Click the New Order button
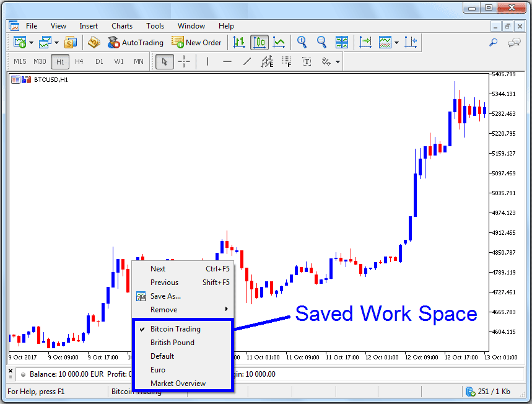532x404 pixels. (x=197, y=42)
